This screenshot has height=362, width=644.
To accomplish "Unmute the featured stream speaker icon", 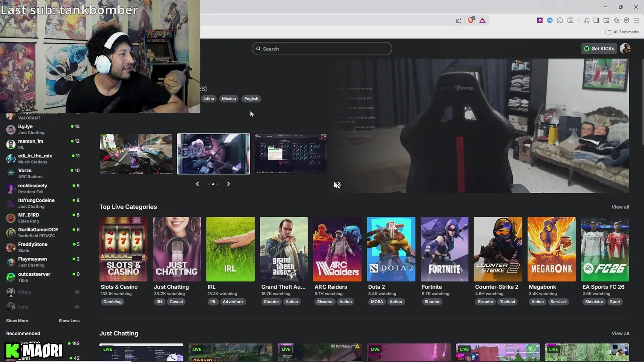I will point(337,185).
